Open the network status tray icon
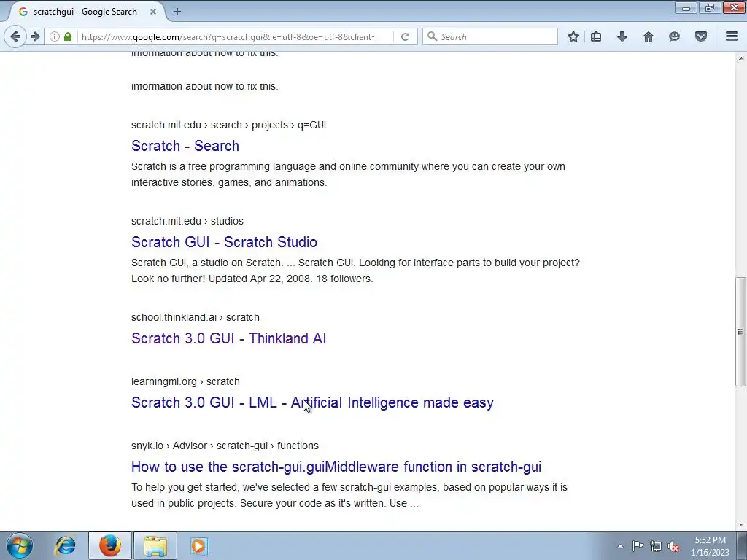Viewport: 747px width, 560px height. click(656, 546)
